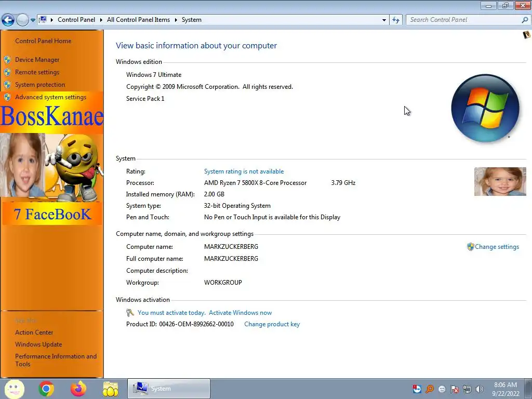Open Windows Update from sidebar
The height and width of the screenshot is (399, 532).
pos(38,344)
